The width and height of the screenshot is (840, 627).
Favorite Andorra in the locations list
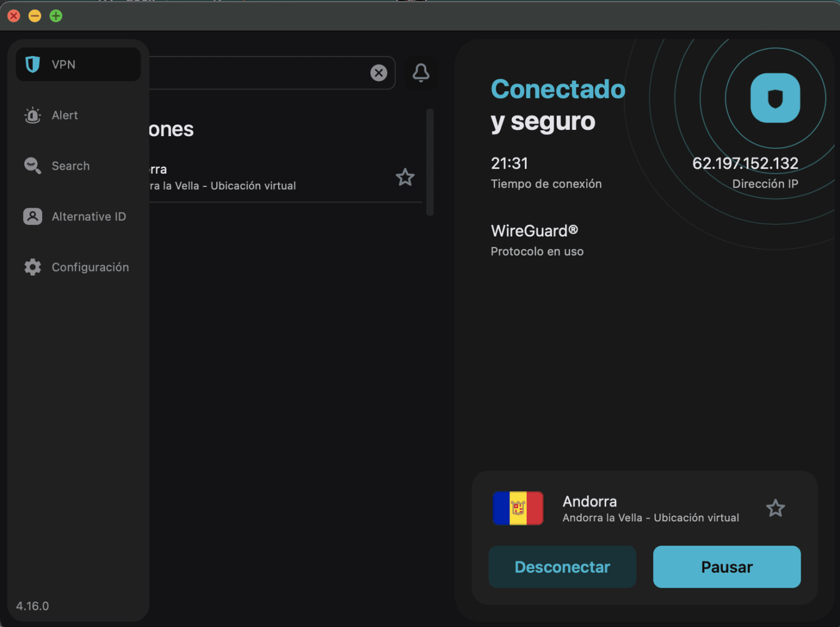pyautogui.click(x=405, y=177)
